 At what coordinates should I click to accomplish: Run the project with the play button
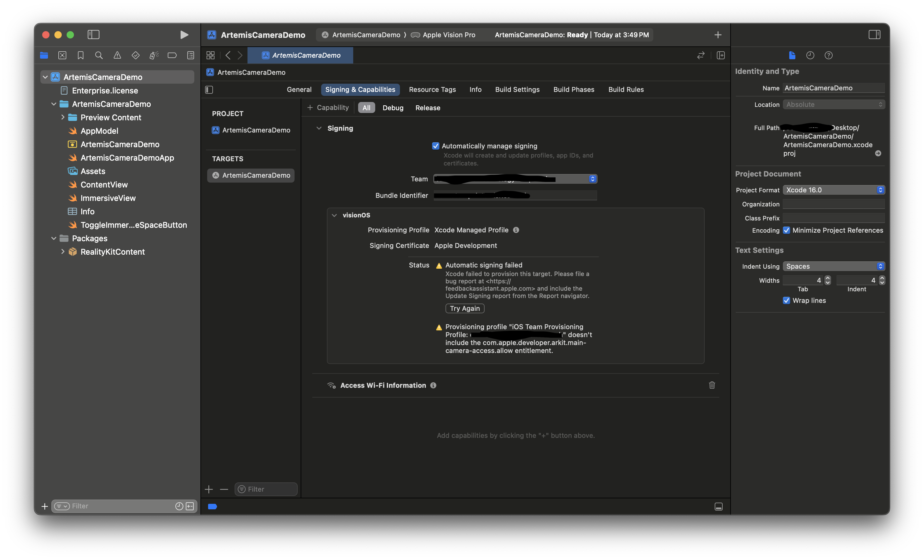184,35
